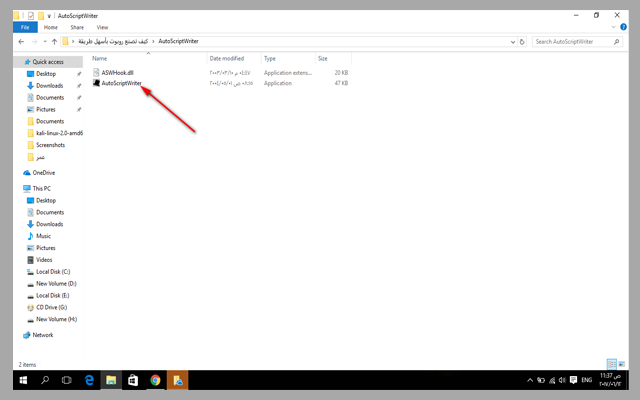Sort files by Size column

[x=323, y=58]
